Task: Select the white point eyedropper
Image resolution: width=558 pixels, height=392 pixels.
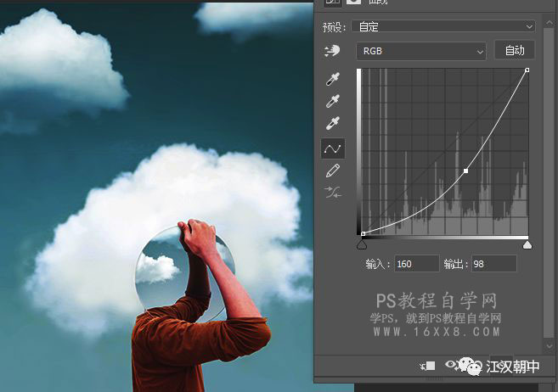Action: [x=333, y=125]
